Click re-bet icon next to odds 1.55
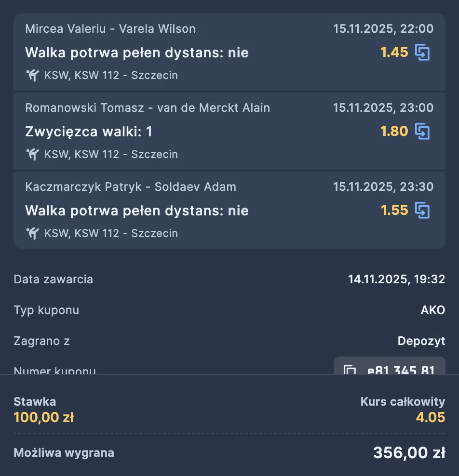The height and width of the screenshot is (476, 459). 423,211
